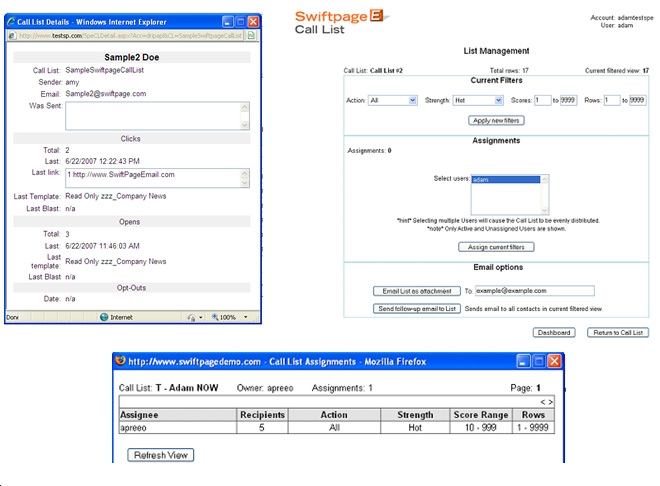Click the 6/22/2007 11:46:03 AM last open value

coord(102,246)
